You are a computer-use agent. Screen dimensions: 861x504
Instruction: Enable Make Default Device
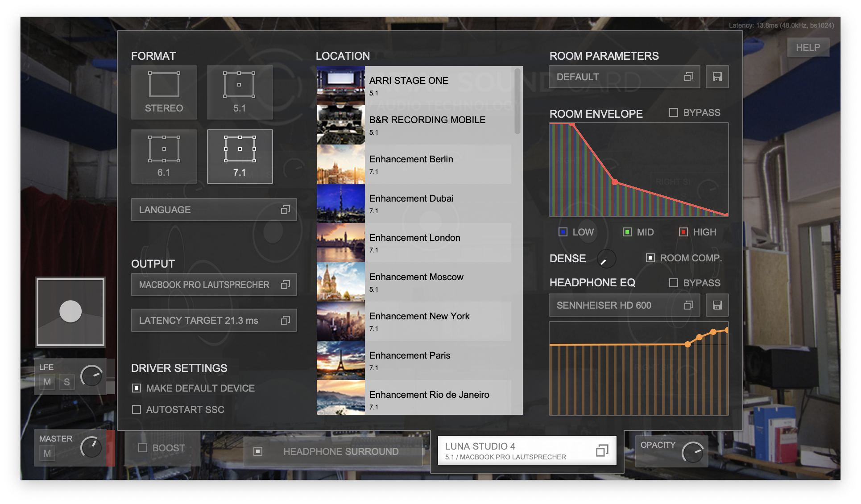(x=137, y=388)
